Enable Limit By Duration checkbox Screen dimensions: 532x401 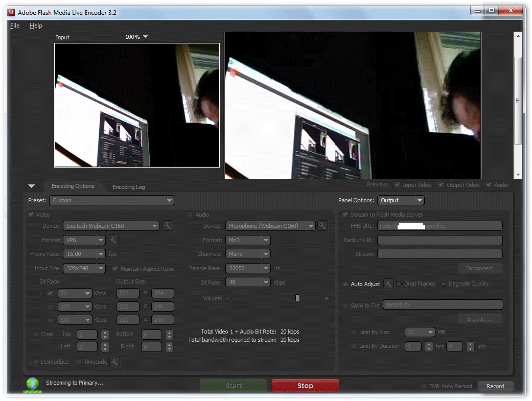354,346
